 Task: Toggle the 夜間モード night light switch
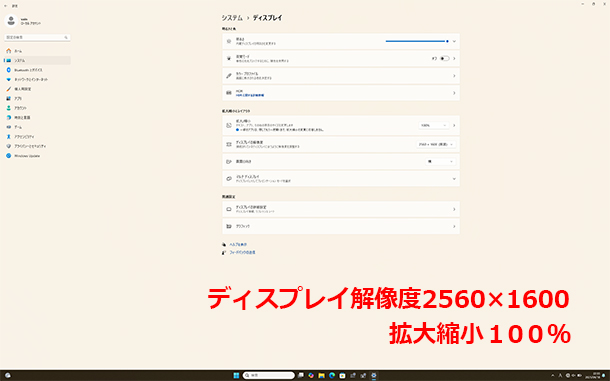pos(445,58)
